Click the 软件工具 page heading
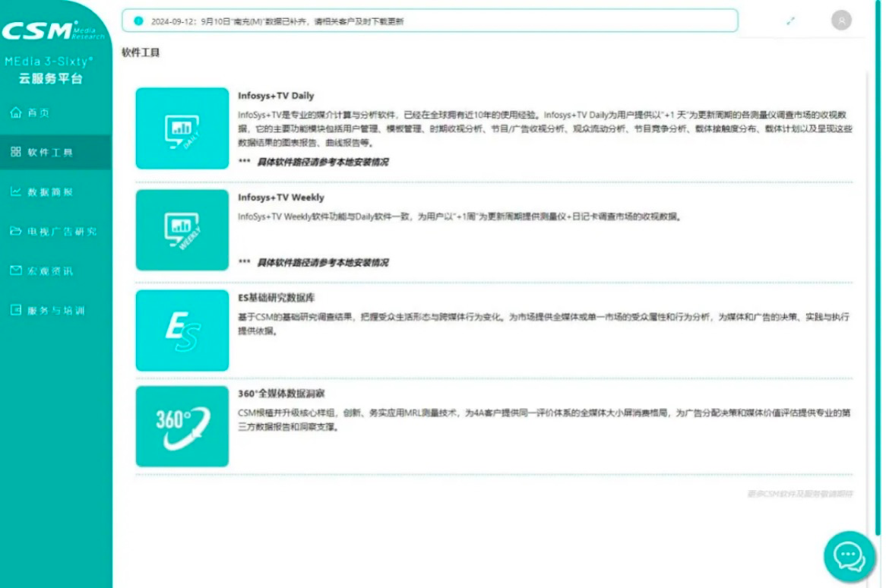Image resolution: width=886 pixels, height=588 pixels. click(141, 52)
